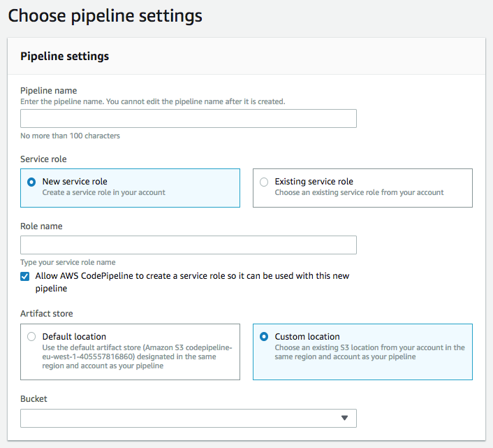Click the New service role card description
The image size is (493, 448).
click(x=103, y=192)
